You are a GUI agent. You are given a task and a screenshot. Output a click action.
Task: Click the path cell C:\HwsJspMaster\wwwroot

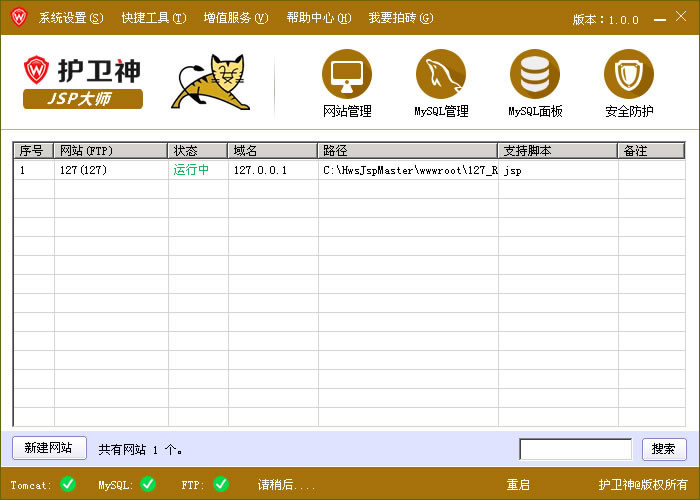coord(410,170)
